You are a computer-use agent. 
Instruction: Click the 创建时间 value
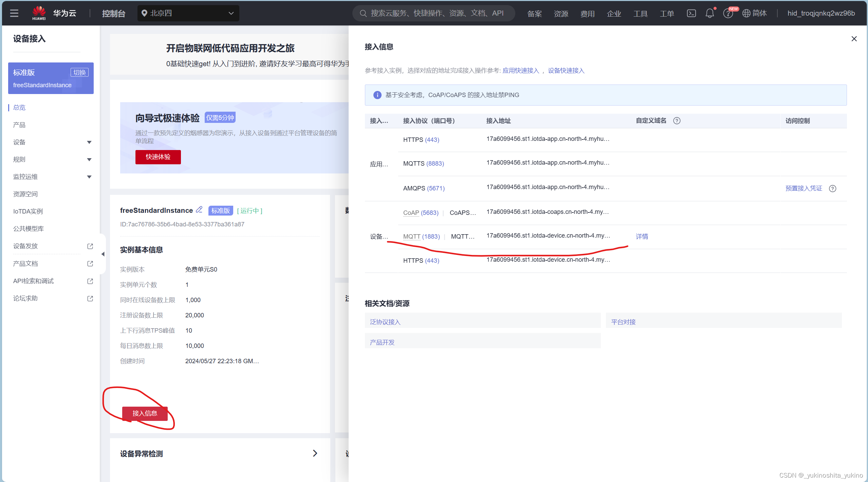(222, 361)
